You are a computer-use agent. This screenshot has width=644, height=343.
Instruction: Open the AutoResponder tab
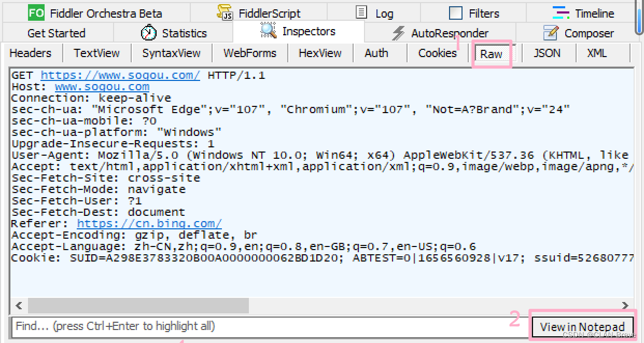pos(440,33)
